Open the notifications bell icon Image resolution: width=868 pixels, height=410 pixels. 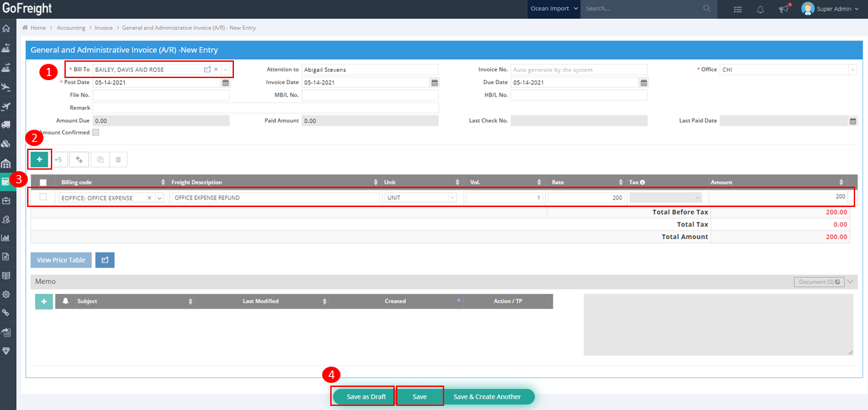[x=760, y=9]
